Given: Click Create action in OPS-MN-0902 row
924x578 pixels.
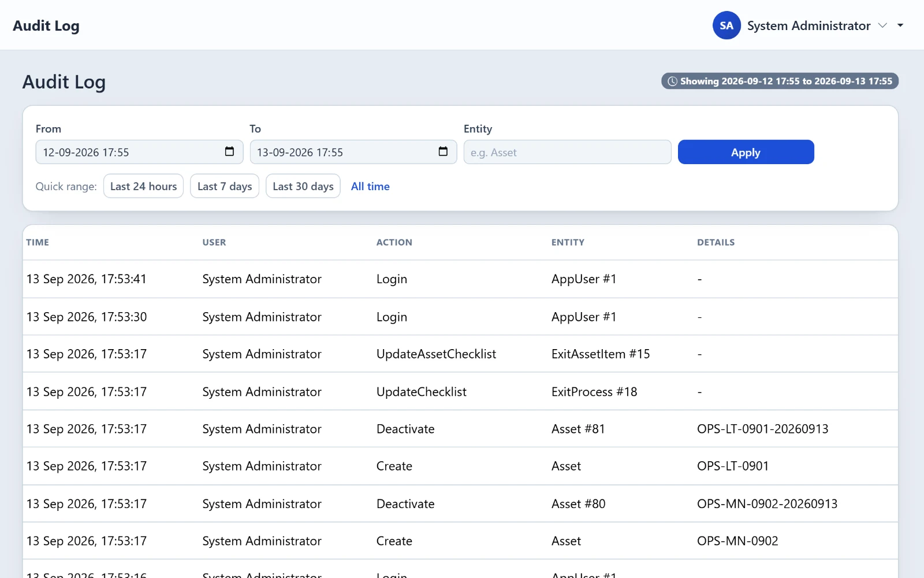Looking at the screenshot, I should (394, 541).
